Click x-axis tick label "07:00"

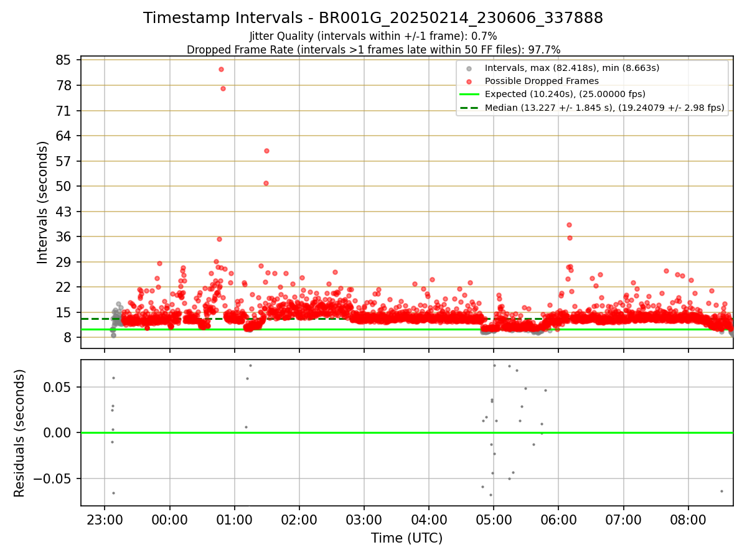pyautogui.click(x=624, y=519)
